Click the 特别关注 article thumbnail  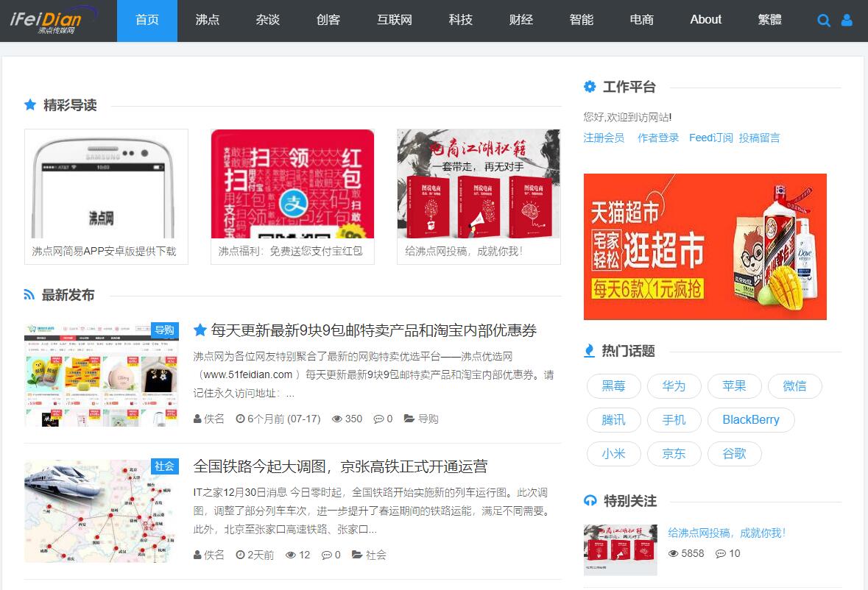(x=621, y=550)
